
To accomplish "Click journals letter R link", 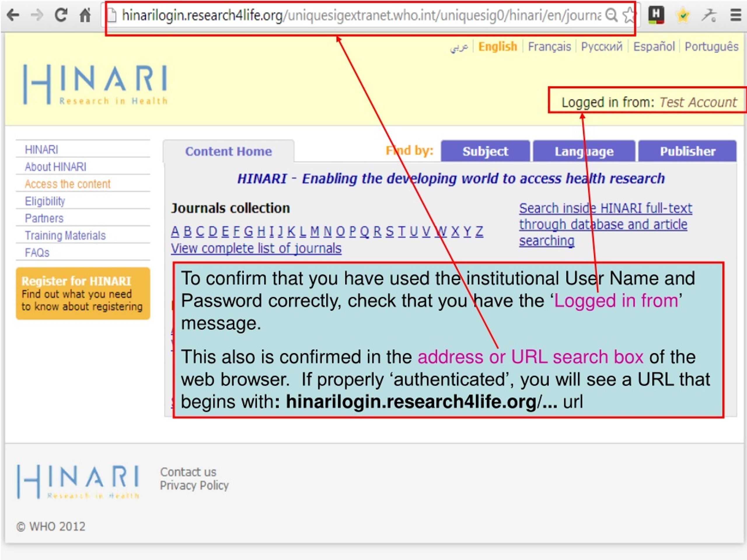I will point(378,232).
